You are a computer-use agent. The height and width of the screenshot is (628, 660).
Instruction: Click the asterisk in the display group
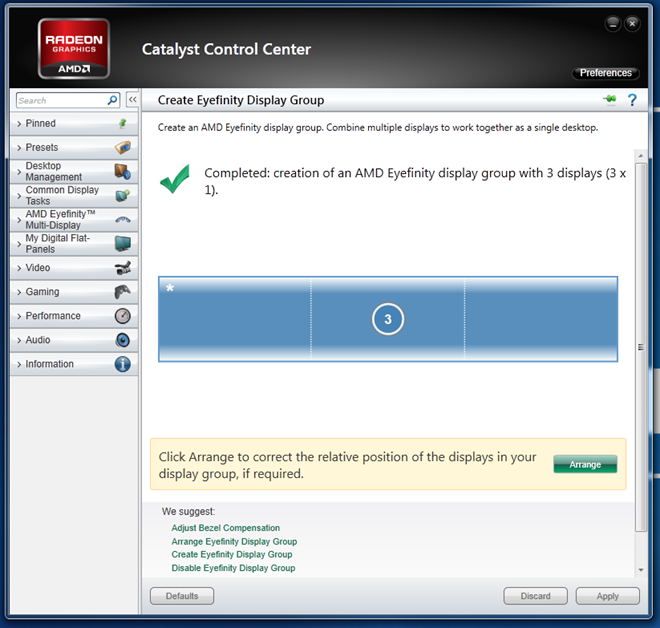point(170,288)
